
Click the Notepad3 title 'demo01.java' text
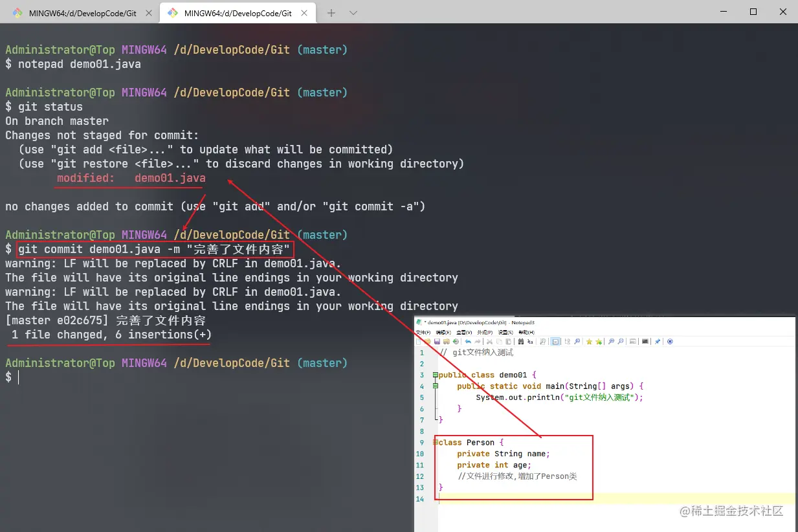[442, 322]
